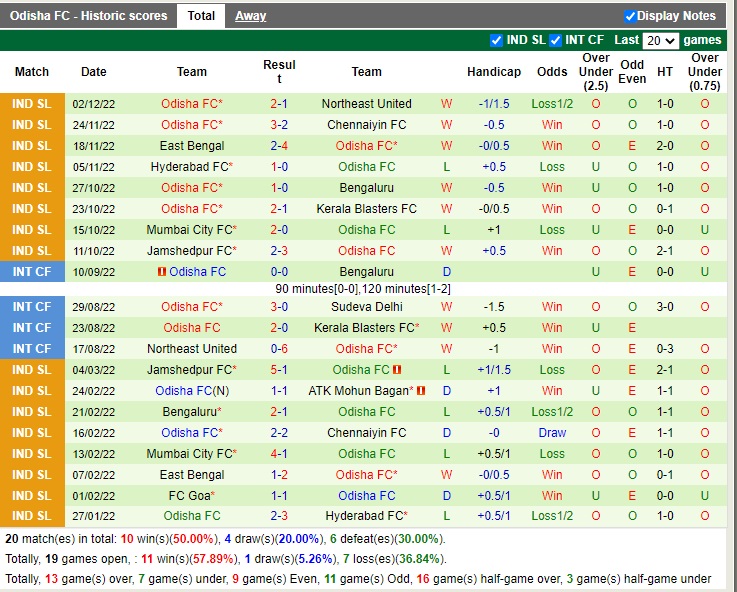
Task: Click the INT CF badge for 10/09/22 match
Action: (x=32, y=272)
